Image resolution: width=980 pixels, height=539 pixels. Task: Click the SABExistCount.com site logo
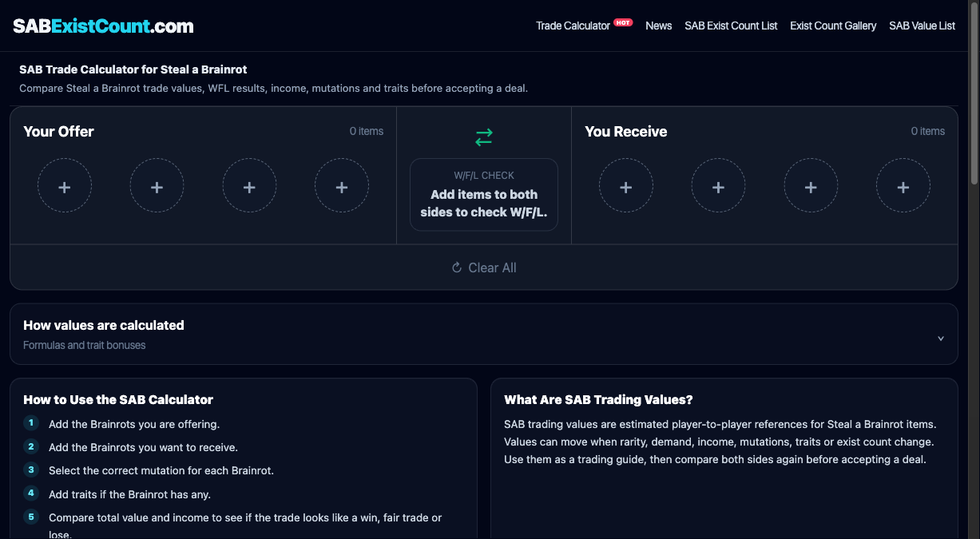103,26
